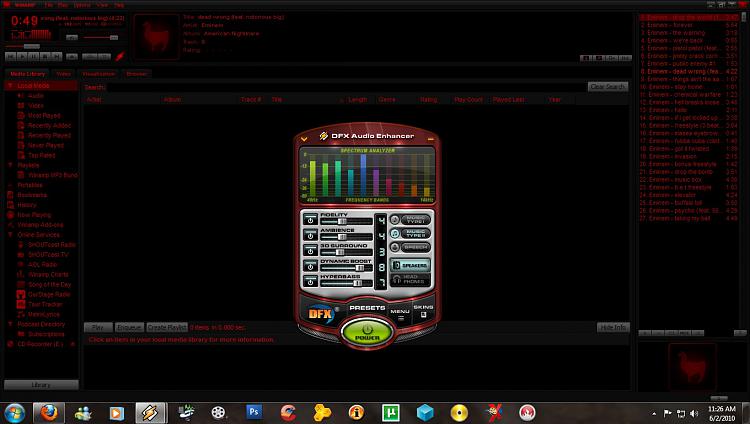The width and height of the screenshot is (750, 424).
Task: Adjust the Ambience slider in DFX
Action: click(346, 237)
